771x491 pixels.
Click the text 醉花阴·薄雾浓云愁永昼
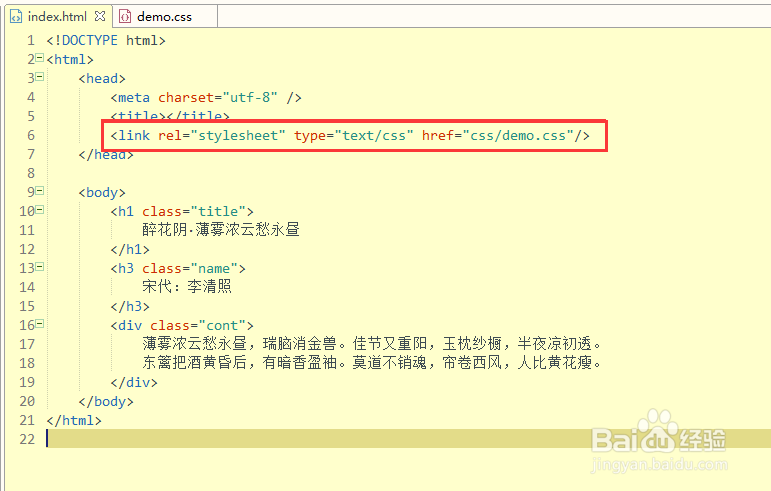(x=221, y=230)
